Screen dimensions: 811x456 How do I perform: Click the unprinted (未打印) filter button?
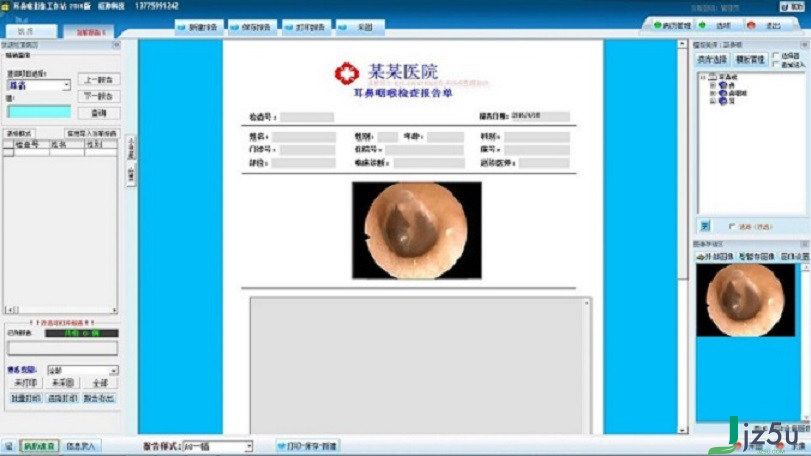click(25, 383)
